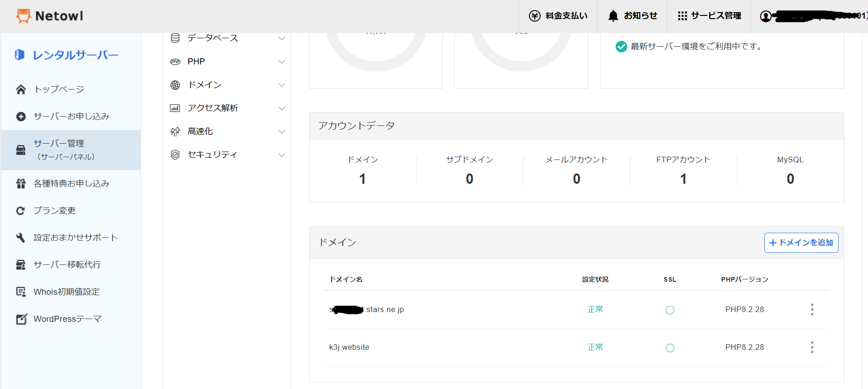The image size is (868, 389).
Task: Click the アカウントデータ section heading
Action: coord(357,125)
